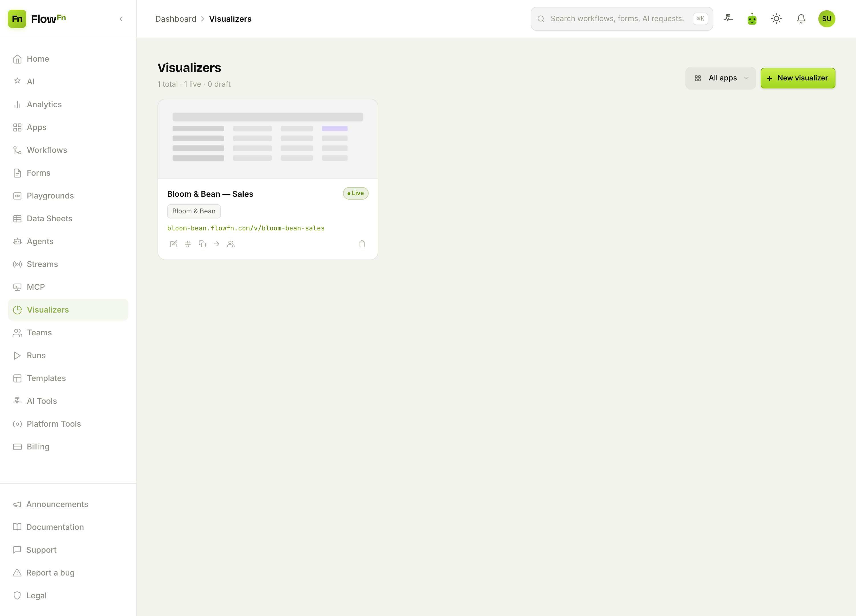The image size is (856, 616).
Task: Open AI tools pulse icon in header
Action: pos(728,19)
